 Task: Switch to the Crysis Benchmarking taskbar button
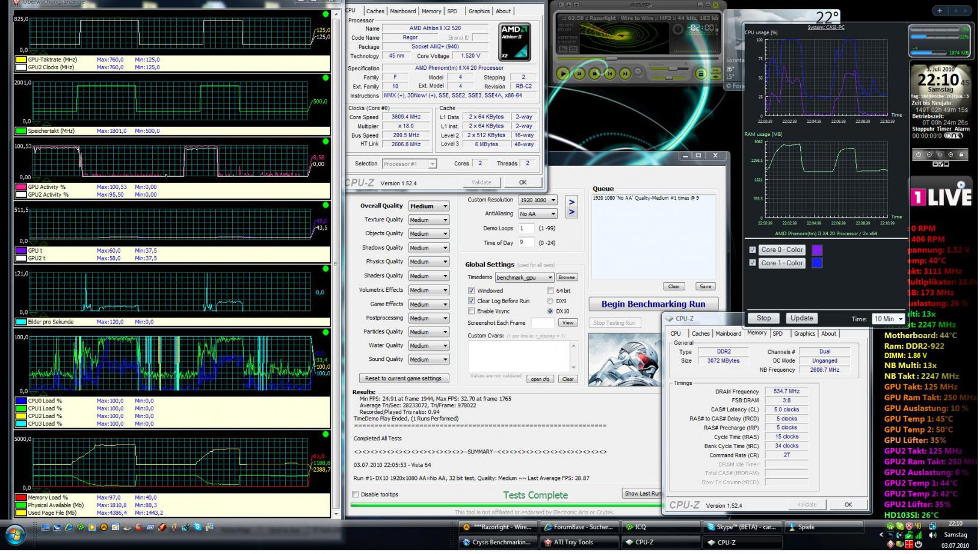pos(497,542)
